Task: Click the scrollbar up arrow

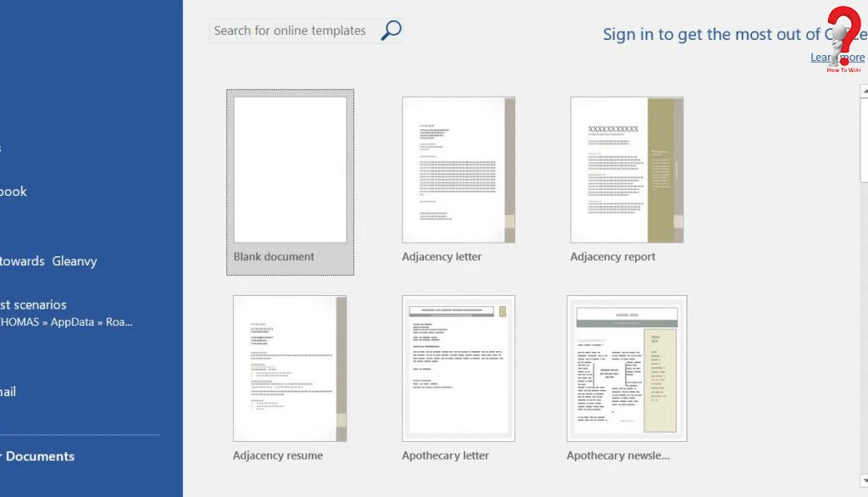Action: pyautogui.click(x=864, y=90)
